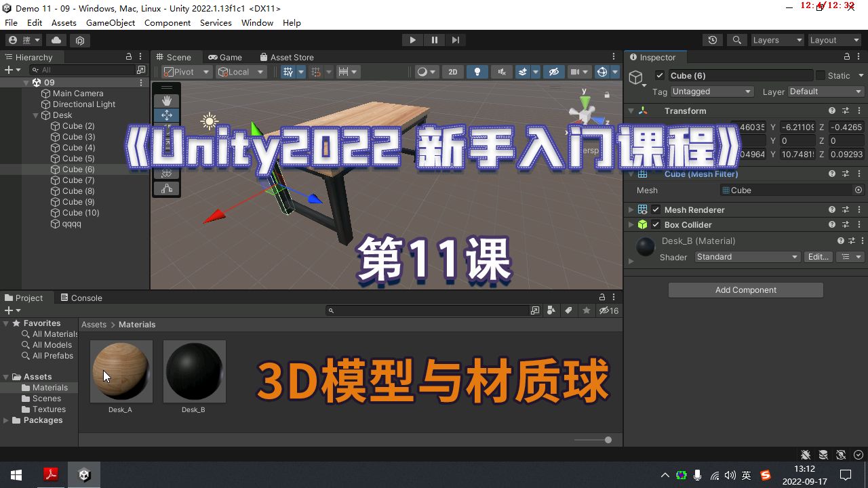Viewport: 868px width, 488px height.
Task: Toggle scene lighting bulb icon
Action: [x=477, y=72]
